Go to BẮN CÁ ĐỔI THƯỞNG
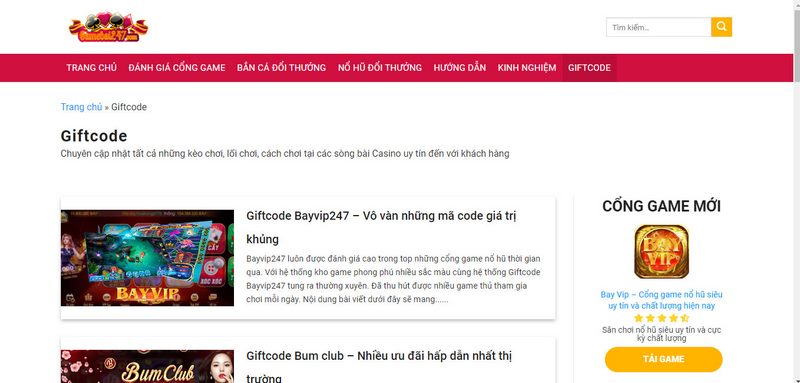The image size is (800, 383). (x=281, y=67)
